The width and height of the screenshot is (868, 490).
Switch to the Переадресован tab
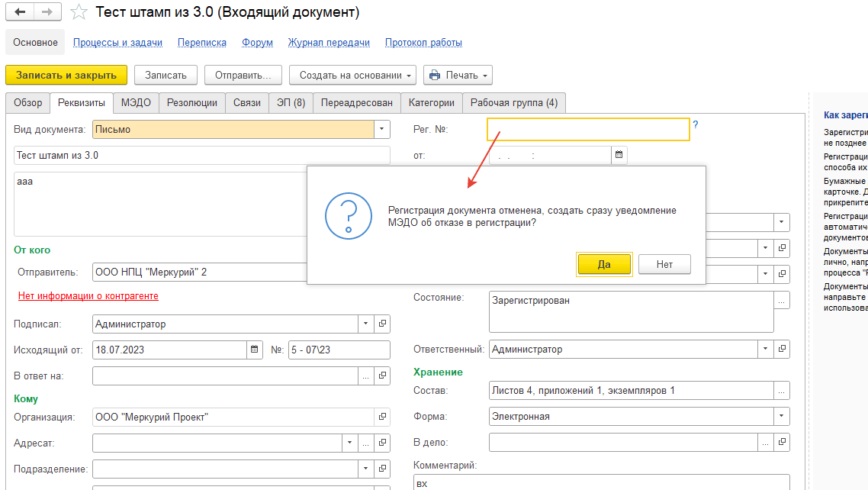coord(357,103)
